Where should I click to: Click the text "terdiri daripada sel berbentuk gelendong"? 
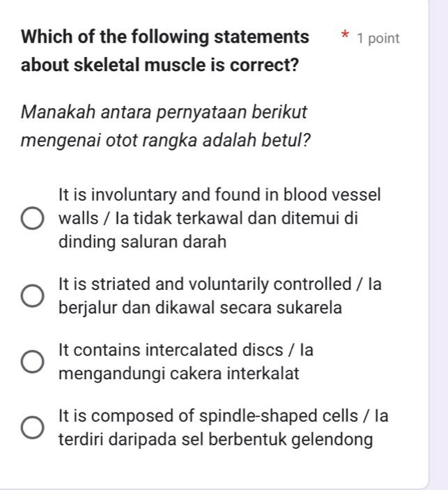pos(217,441)
